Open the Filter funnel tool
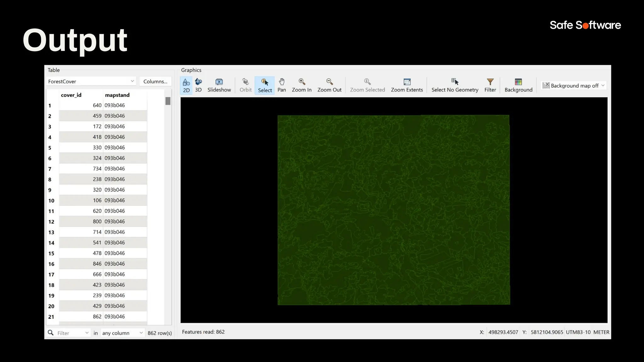The image size is (644, 362). coord(490,85)
